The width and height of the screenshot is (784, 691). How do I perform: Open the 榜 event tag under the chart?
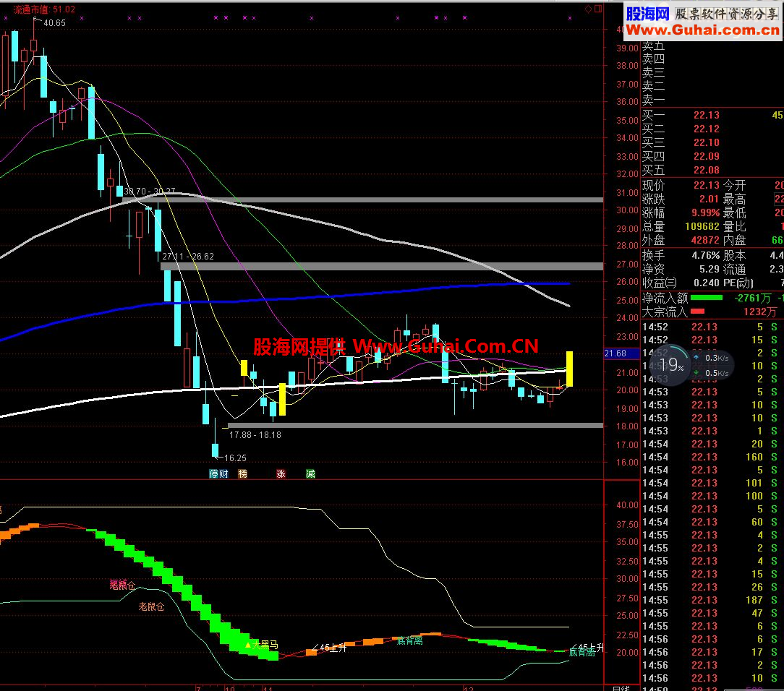point(242,473)
